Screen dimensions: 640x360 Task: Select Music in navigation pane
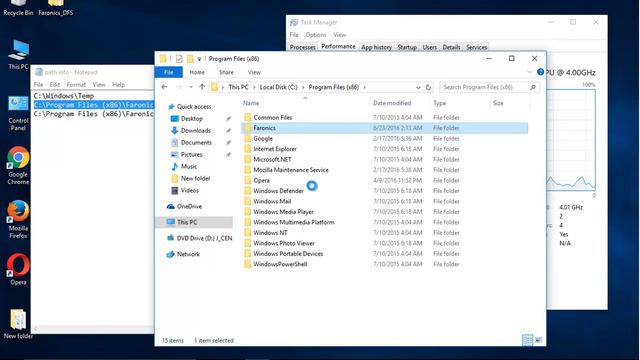189,166
